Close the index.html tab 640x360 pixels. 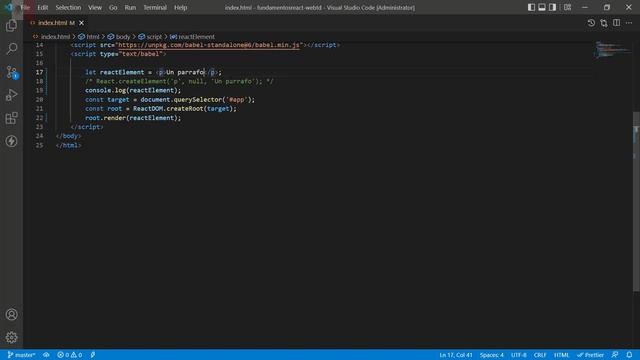point(81,23)
